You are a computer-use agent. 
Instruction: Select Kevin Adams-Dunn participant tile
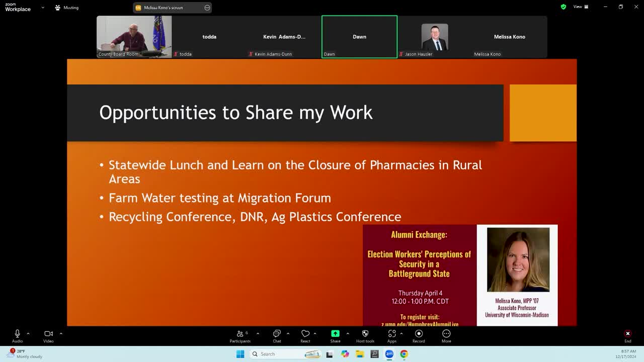(284, 37)
